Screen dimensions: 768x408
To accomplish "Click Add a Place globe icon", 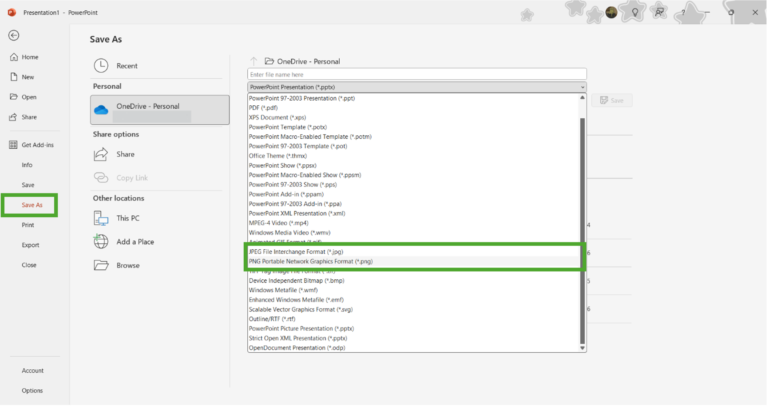I will (x=101, y=241).
